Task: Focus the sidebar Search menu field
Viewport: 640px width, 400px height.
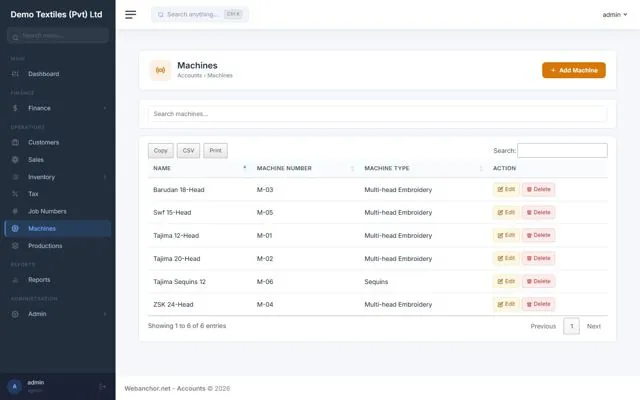Action: [x=58, y=36]
